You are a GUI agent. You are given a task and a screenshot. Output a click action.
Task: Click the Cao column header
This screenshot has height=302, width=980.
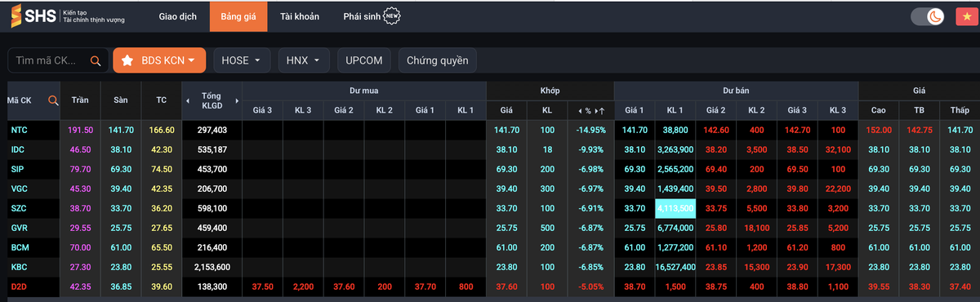879,110
